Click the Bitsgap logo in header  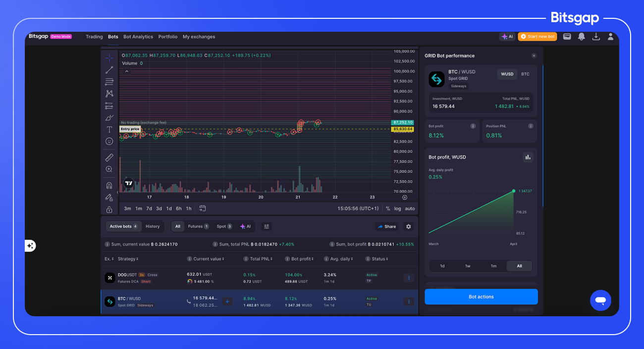tap(38, 36)
